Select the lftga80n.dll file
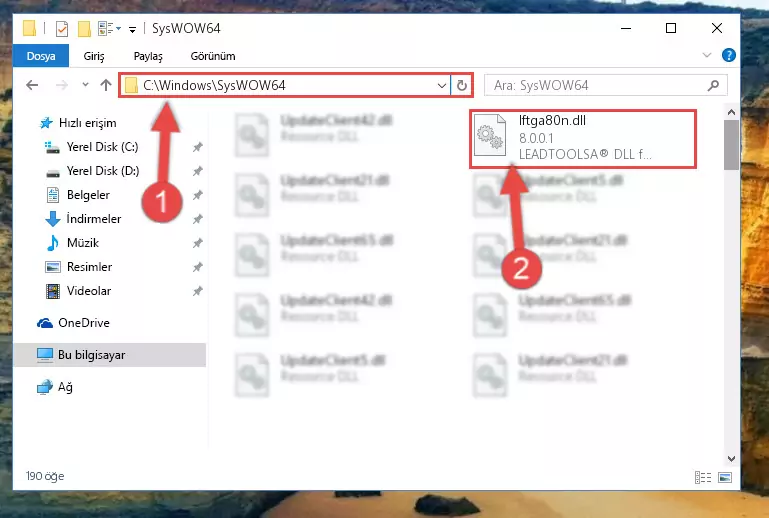 coord(583,139)
